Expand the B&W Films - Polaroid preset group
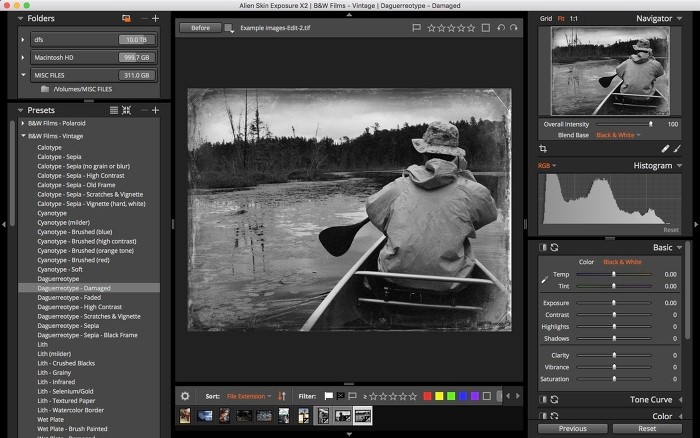This screenshot has height=438, width=700. tap(23, 123)
